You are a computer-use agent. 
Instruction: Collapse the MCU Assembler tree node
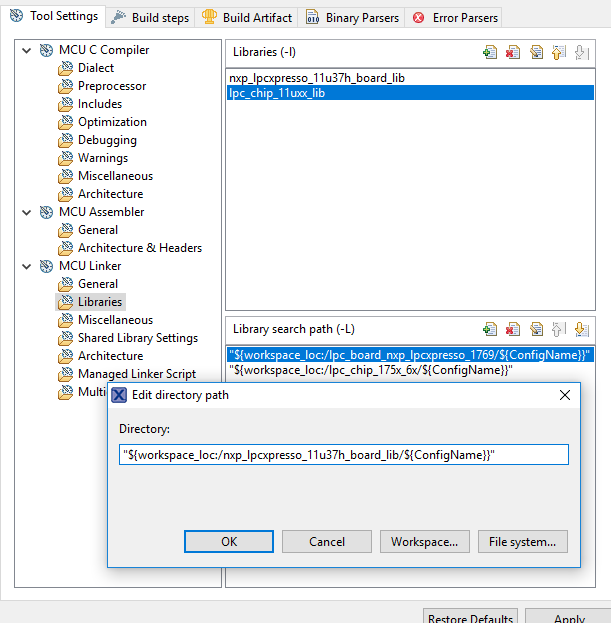[27, 213]
